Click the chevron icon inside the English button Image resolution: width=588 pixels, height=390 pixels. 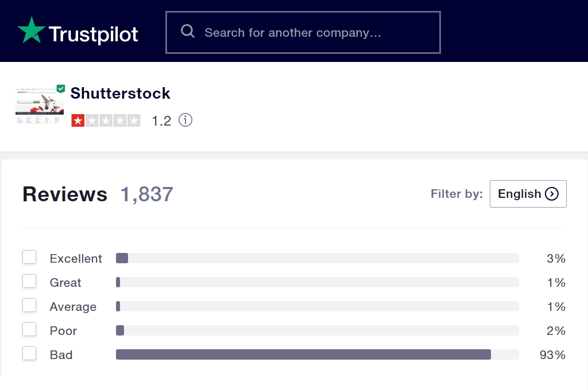(x=551, y=194)
